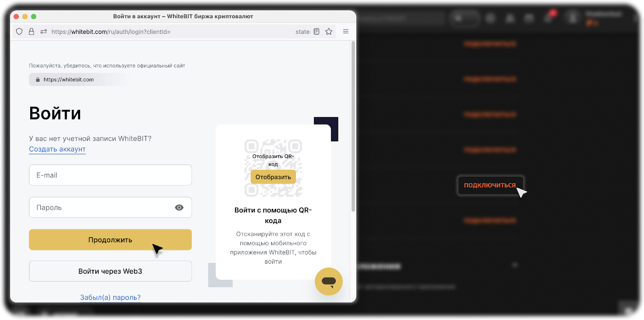
Task: Click the shield tracking protection icon
Action: [x=19, y=31]
